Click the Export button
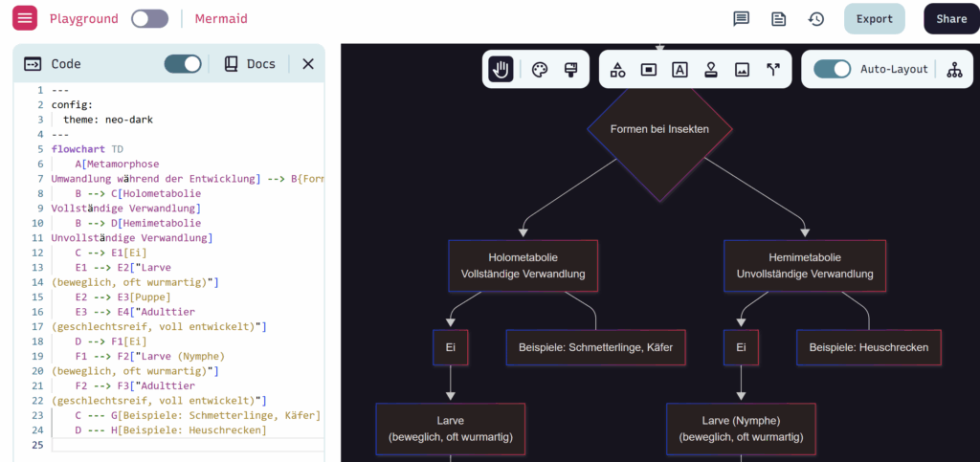This screenshot has height=462, width=980. [x=874, y=19]
